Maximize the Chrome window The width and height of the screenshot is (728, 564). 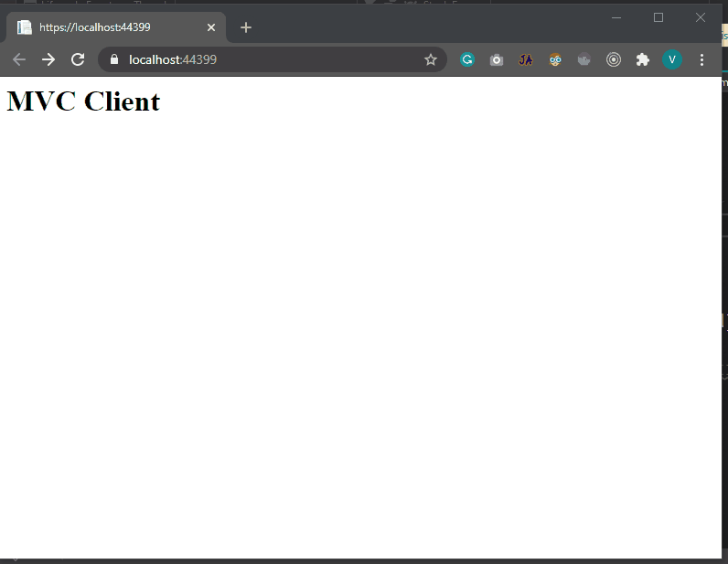(x=658, y=17)
